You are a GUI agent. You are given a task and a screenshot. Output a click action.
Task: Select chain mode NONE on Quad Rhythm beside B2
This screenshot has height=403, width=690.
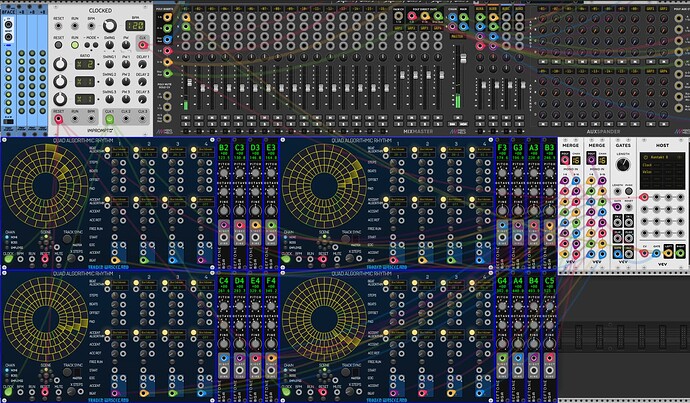pos(7,237)
